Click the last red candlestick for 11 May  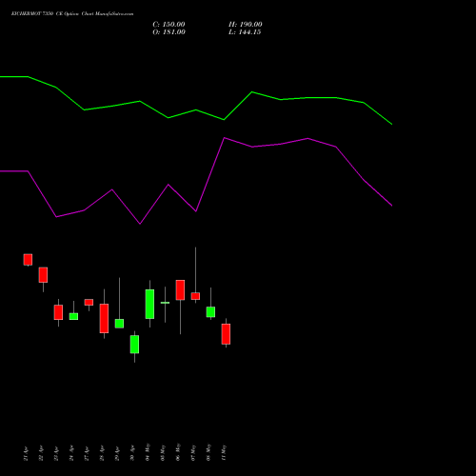[x=226, y=334]
